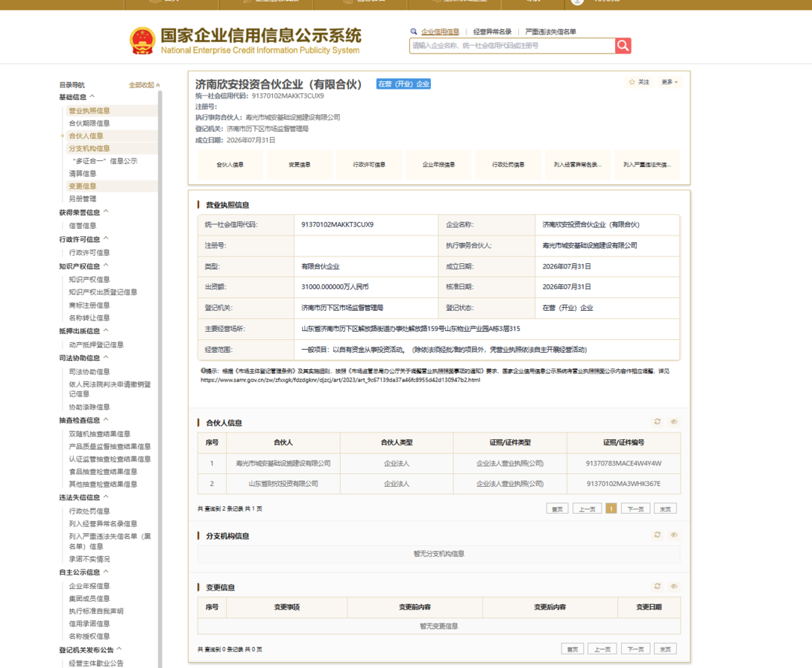The width and height of the screenshot is (812, 668).
Task: Go to 清算信息 in sidebar
Action: click(x=83, y=174)
